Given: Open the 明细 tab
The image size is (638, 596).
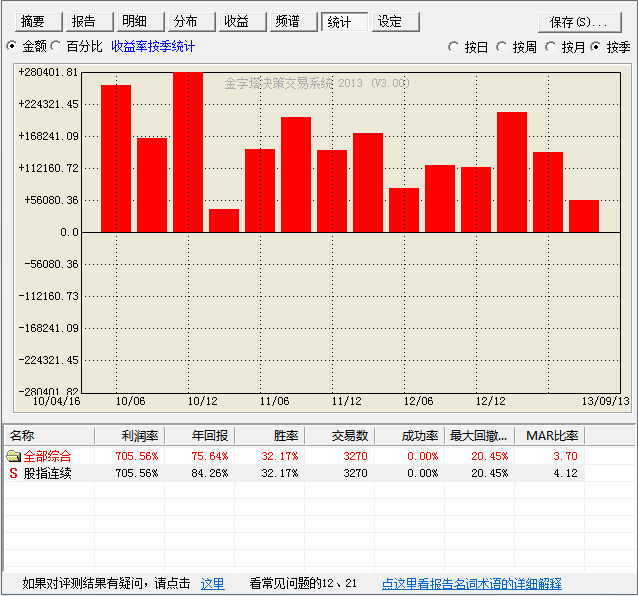Looking at the screenshot, I should (x=141, y=22).
